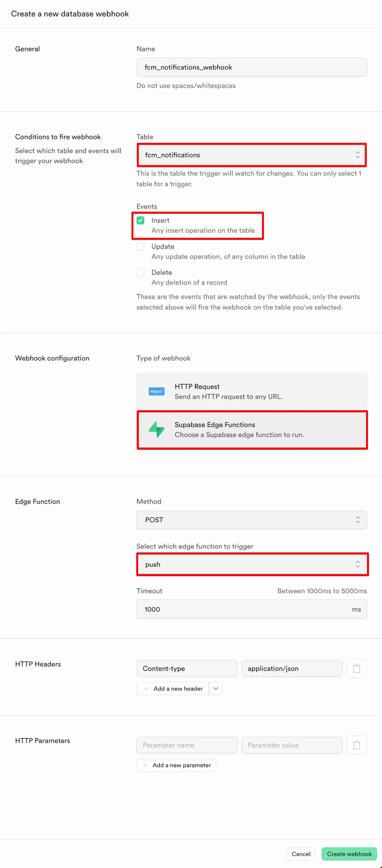Enable the Update event checkbox
Screen dimensions: 382x868
(x=140, y=246)
